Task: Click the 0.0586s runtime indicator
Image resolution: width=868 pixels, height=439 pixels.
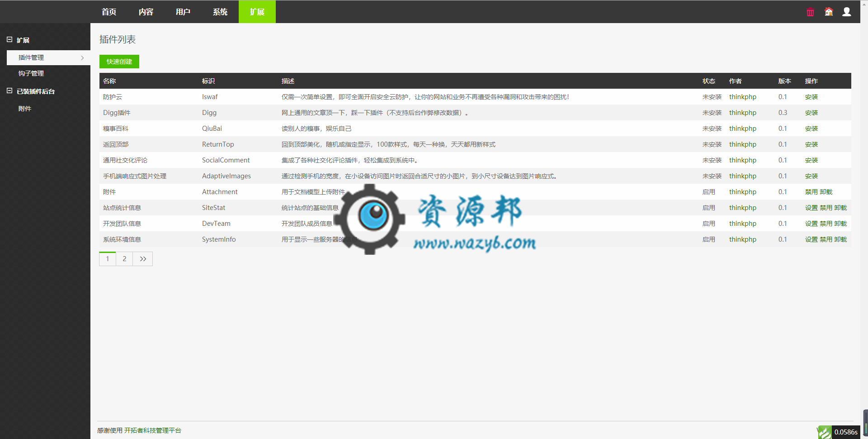Action: click(x=846, y=432)
